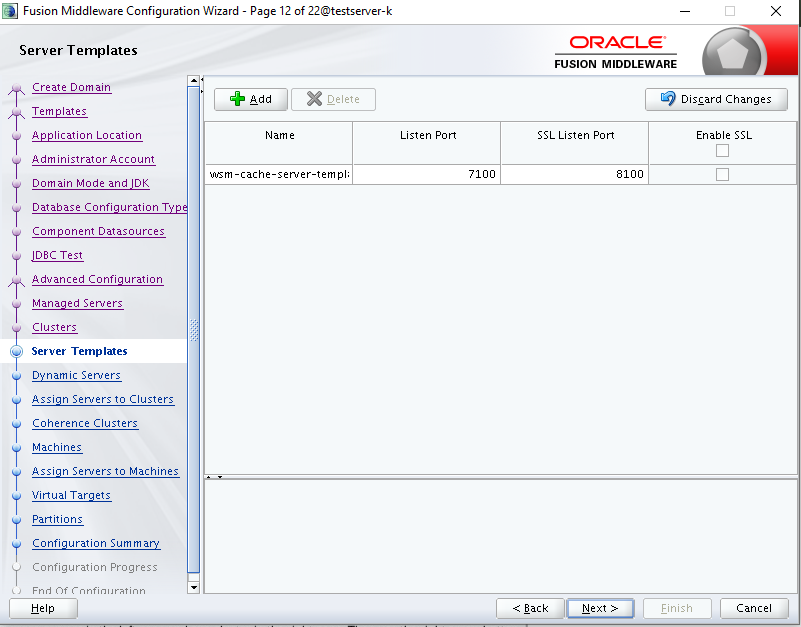This screenshot has height=627, width=801.
Task: Click the Machines step bullet
Action: tap(16, 448)
